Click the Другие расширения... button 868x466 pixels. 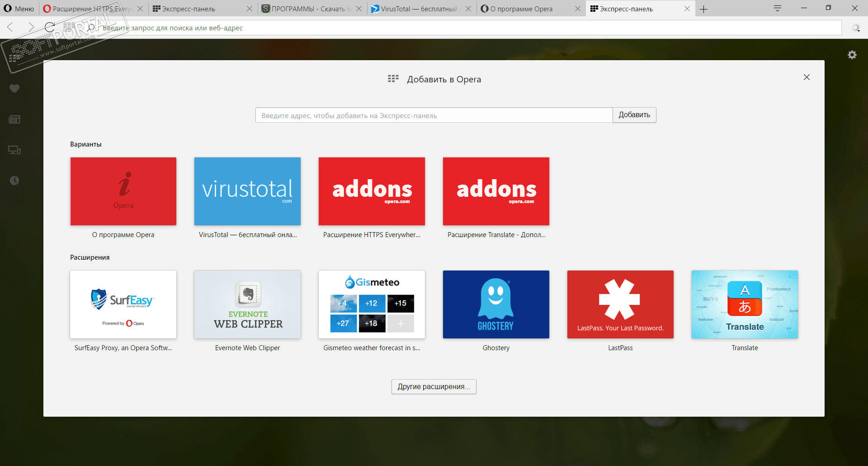click(x=434, y=386)
